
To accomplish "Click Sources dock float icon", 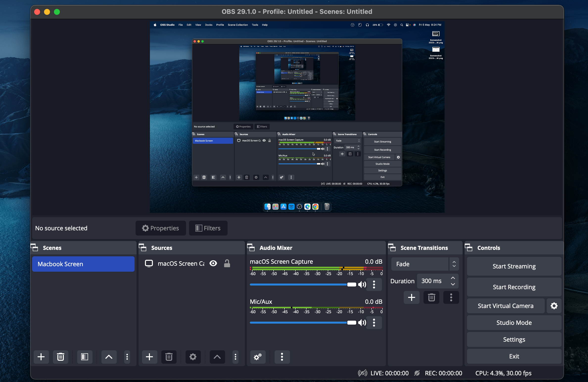I will [x=143, y=248].
